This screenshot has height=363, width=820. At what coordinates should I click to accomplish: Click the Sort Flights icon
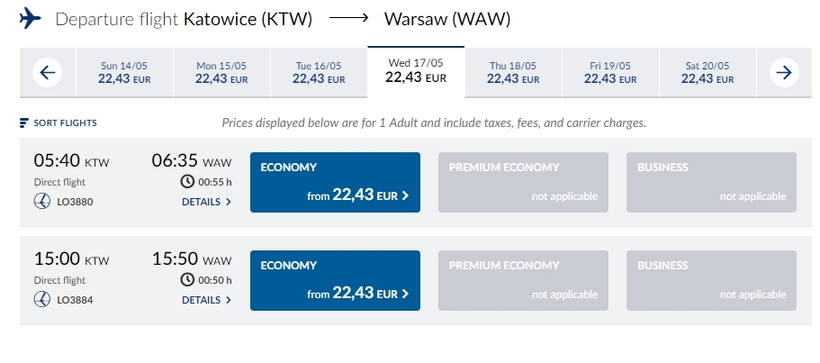pyautogui.click(x=24, y=123)
